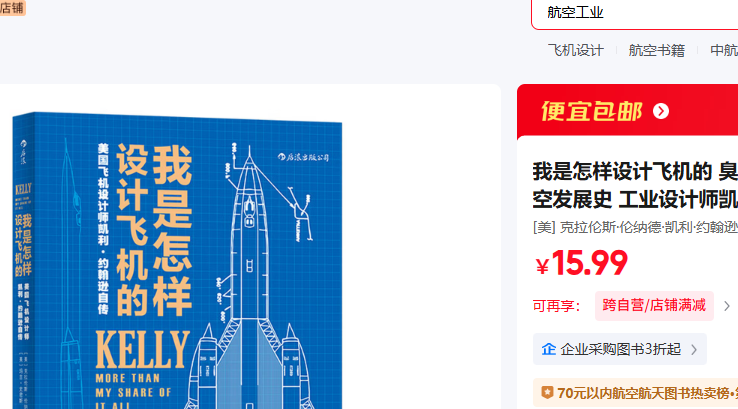
Task: Click the orange badge icon on 热卖榜 banner
Action: (547, 393)
